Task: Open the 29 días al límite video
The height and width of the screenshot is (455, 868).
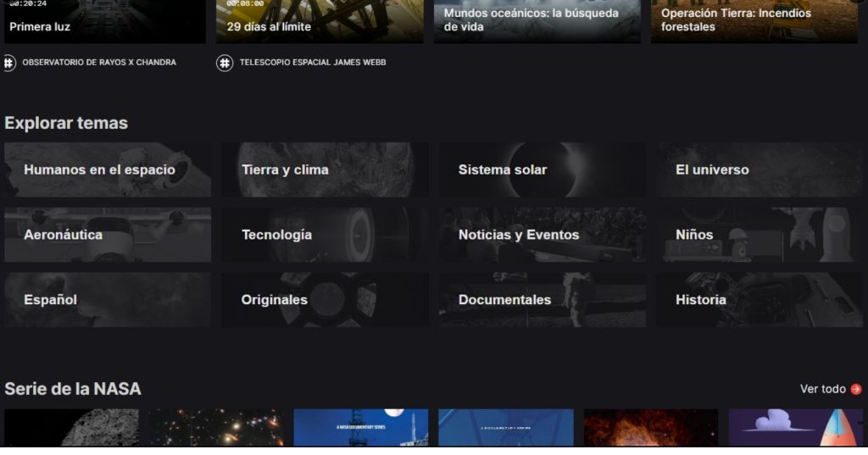Action: click(320, 21)
